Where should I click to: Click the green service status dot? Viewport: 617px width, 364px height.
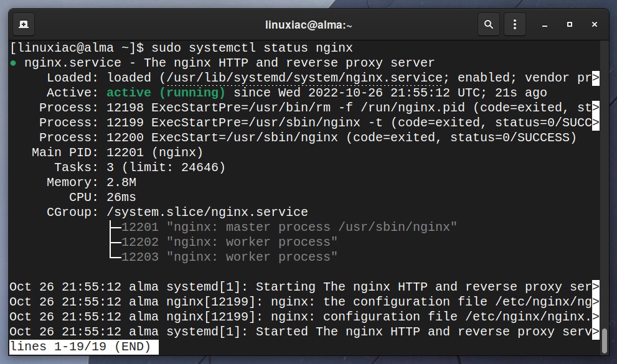coord(13,63)
